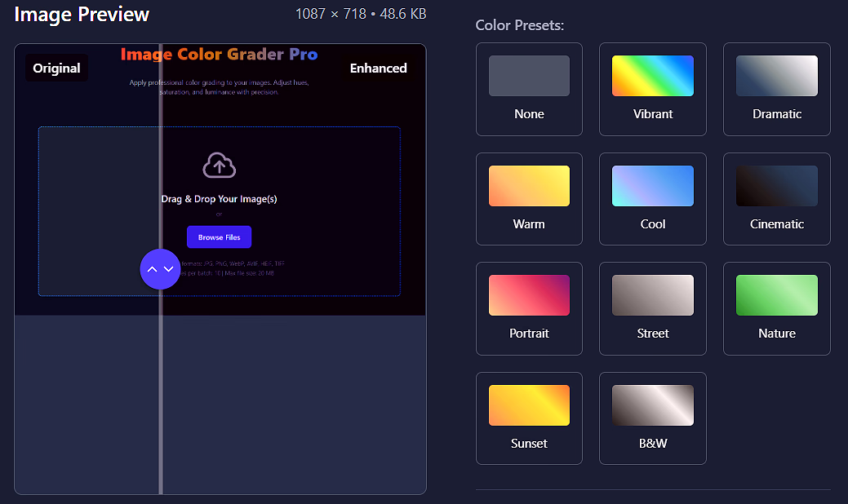Toggle the Enhanced view label

pyautogui.click(x=378, y=69)
